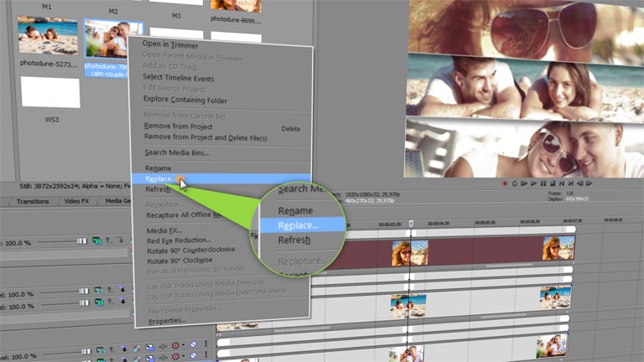
Task: Click the Play button under the preview
Action: click(x=533, y=184)
